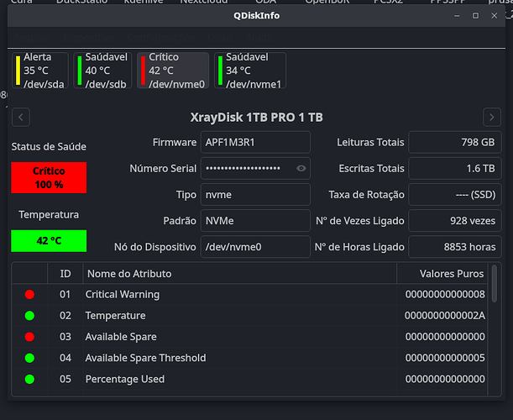Click green dot for Available Spare Threshold
Viewport: 513px width, 420px height.
[x=29, y=358]
